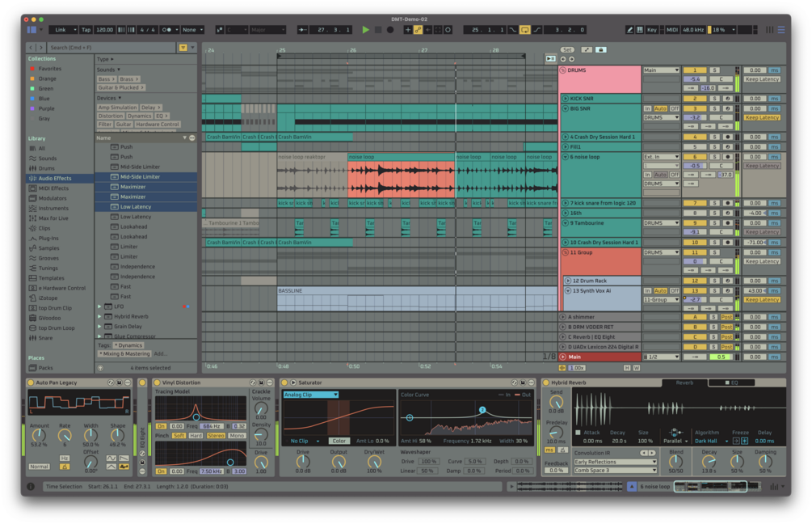Toggle track activator 2 for KICK SNR
Image resolution: width=812 pixels, height=524 pixels.
coord(695,98)
